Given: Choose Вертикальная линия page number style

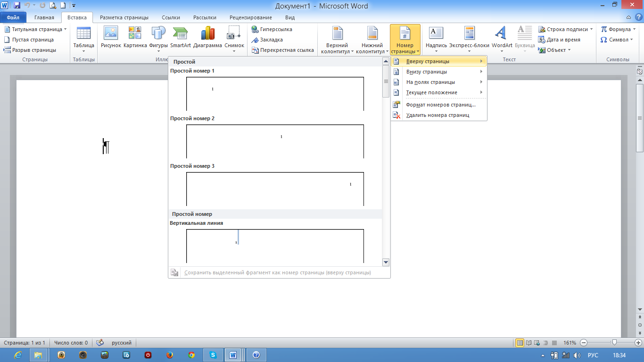Looking at the screenshot, I should [x=275, y=246].
